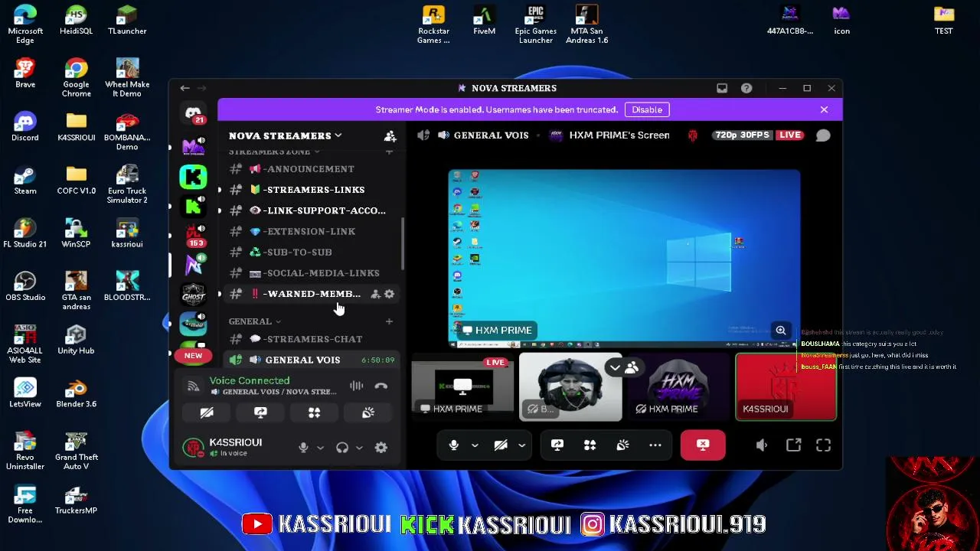This screenshot has width=980, height=551.
Task: Add a channel to the GENERAL category
Action: pos(389,321)
